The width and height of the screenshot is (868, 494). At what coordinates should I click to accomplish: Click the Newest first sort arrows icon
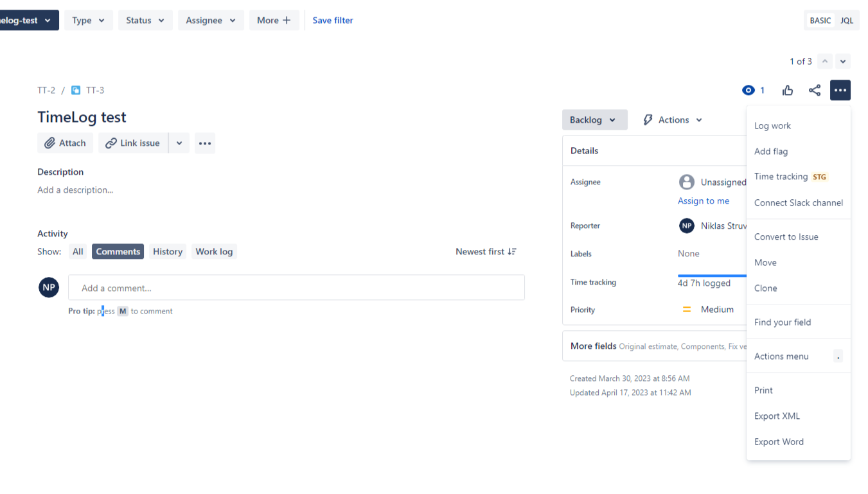coord(511,251)
